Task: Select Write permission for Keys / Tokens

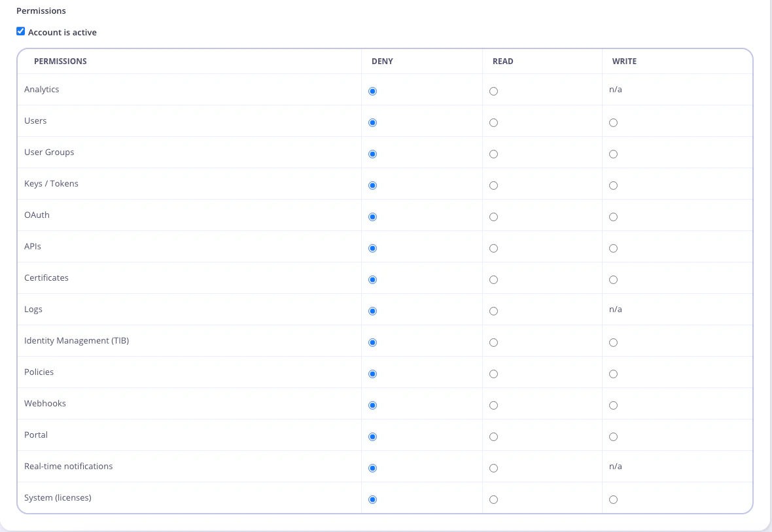Action: pyautogui.click(x=613, y=185)
